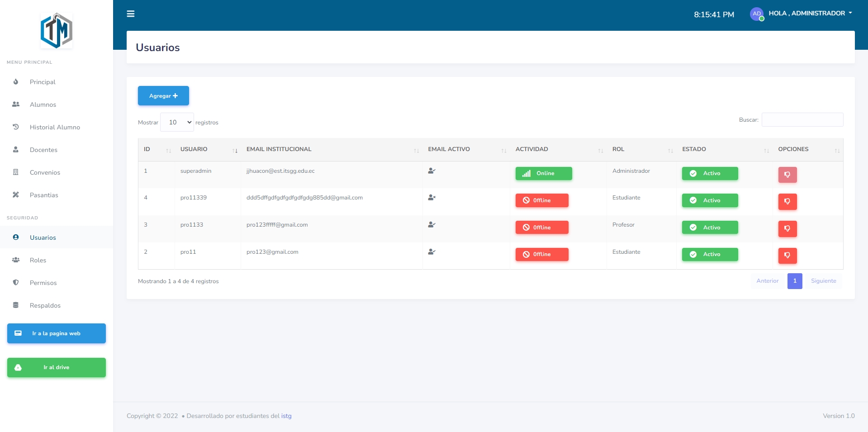Click thumbs-down option button for pro11339
The width and height of the screenshot is (868, 432).
tap(787, 202)
